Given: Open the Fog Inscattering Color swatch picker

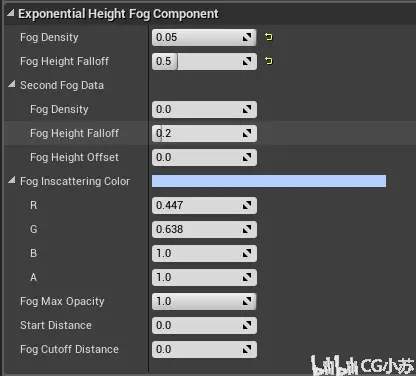Looking at the screenshot, I should 269,181.
